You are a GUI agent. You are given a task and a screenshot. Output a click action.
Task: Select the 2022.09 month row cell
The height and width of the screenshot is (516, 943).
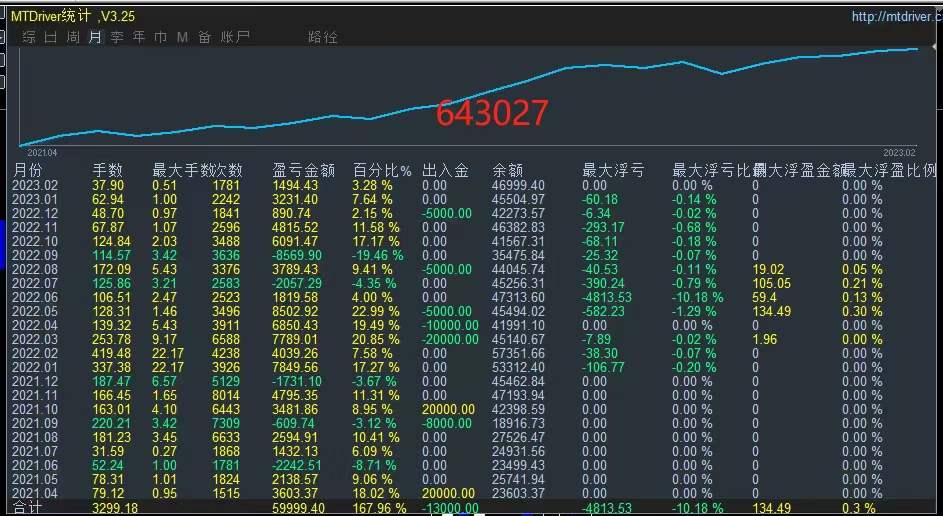click(x=35, y=256)
